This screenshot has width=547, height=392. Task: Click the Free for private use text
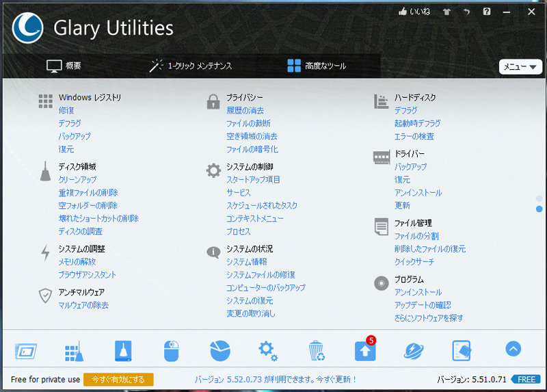point(45,380)
